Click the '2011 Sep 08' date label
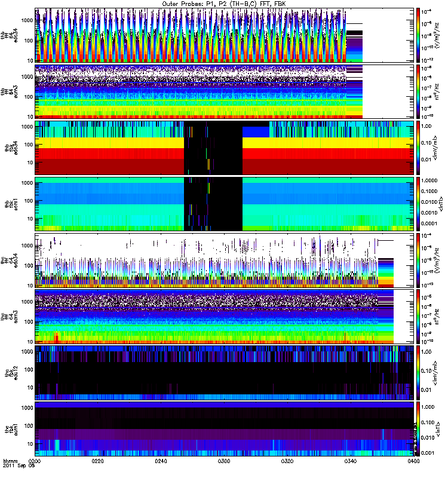448x478 pixels. [19, 465]
